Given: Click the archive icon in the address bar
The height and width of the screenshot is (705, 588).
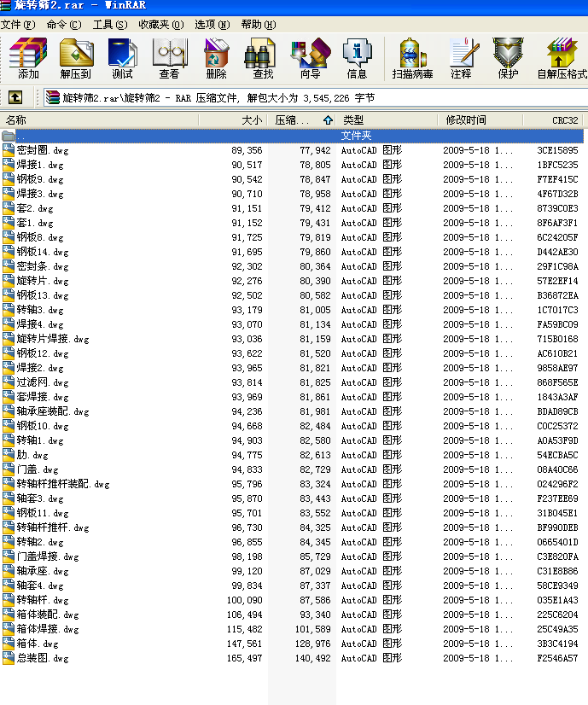Looking at the screenshot, I should (x=53, y=97).
